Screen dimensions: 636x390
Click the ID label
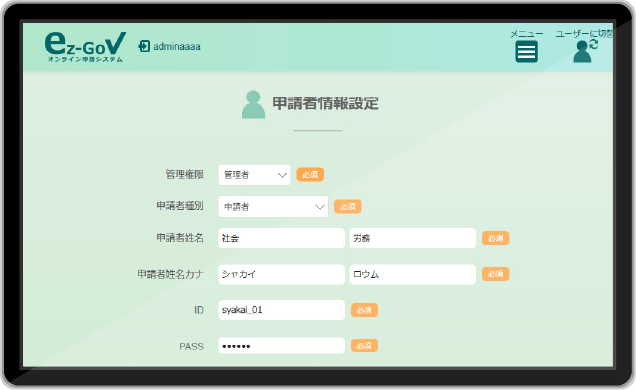click(199, 310)
